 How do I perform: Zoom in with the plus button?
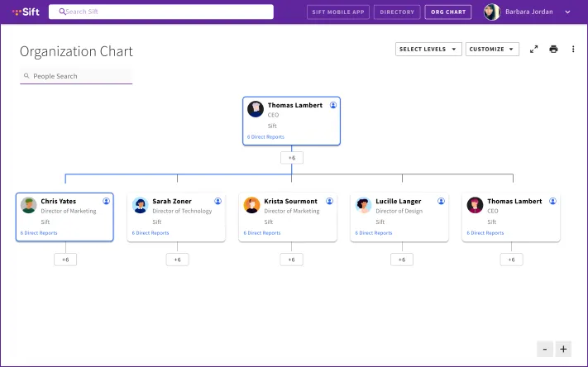(x=563, y=349)
